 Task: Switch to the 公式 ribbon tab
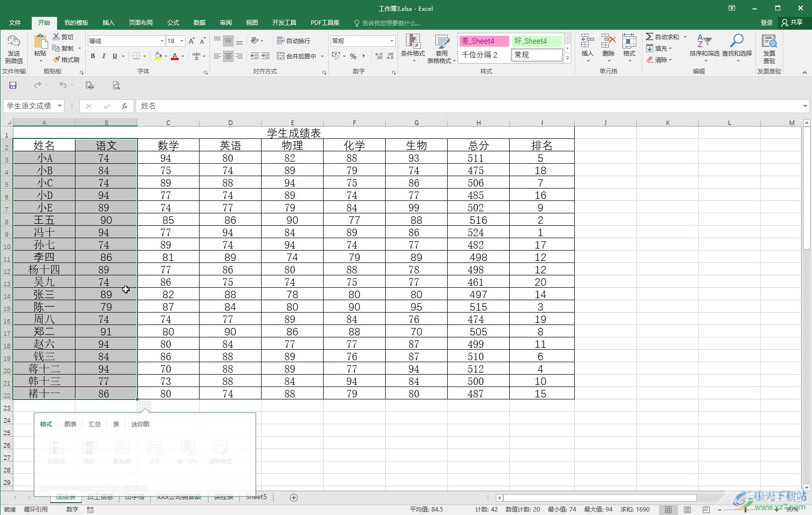pos(173,23)
